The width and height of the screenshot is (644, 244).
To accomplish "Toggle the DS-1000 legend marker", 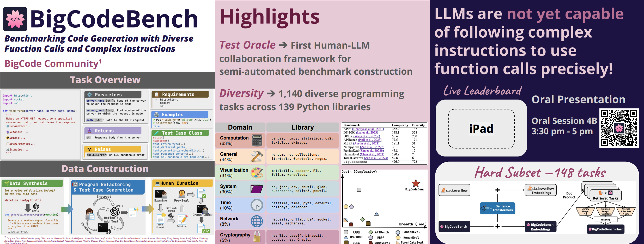I will [346, 237].
